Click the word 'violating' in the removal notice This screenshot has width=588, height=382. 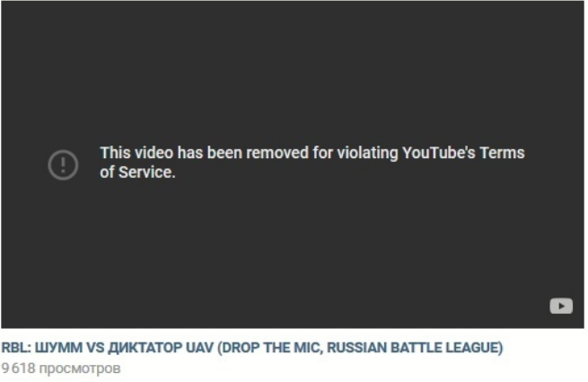[x=367, y=153]
